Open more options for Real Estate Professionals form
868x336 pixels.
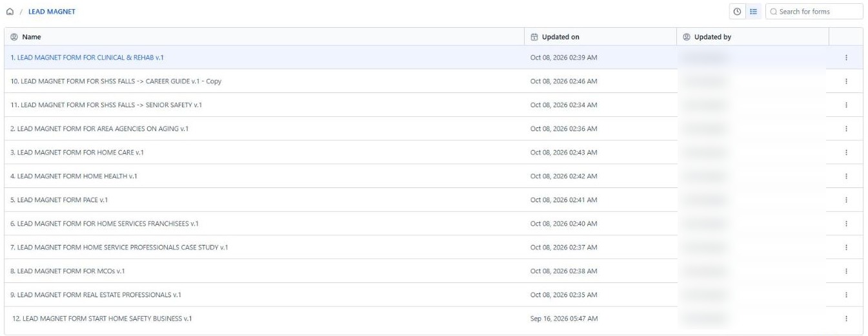(846, 295)
